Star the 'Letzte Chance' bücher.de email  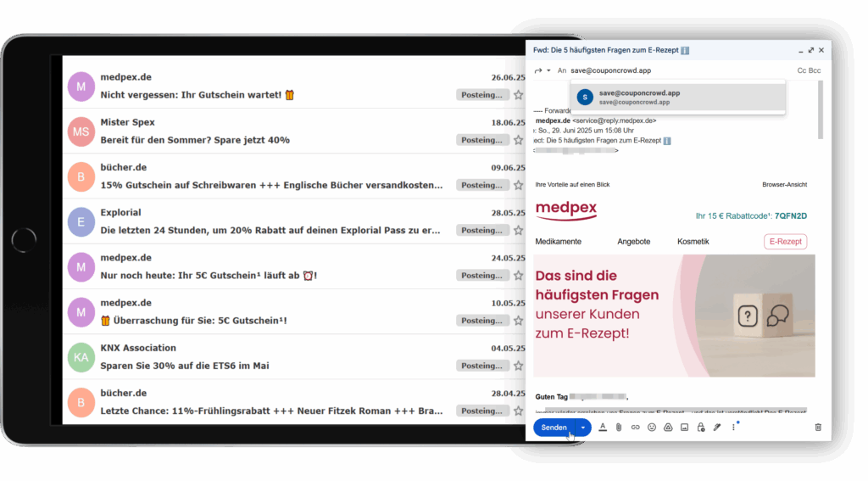(518, 411)
